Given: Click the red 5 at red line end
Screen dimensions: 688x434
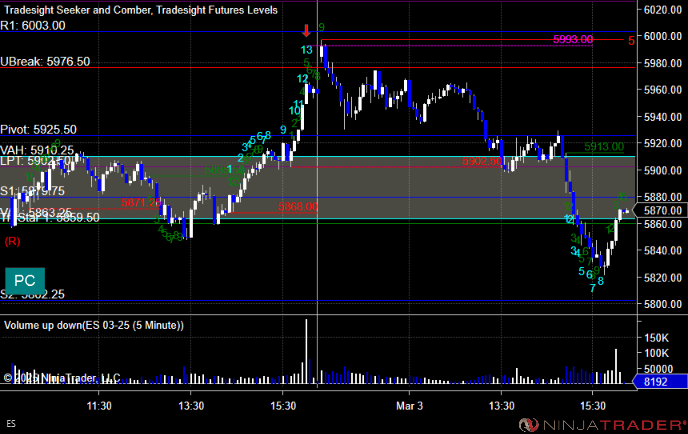Looking at the screenshot, I should (631, 41).
